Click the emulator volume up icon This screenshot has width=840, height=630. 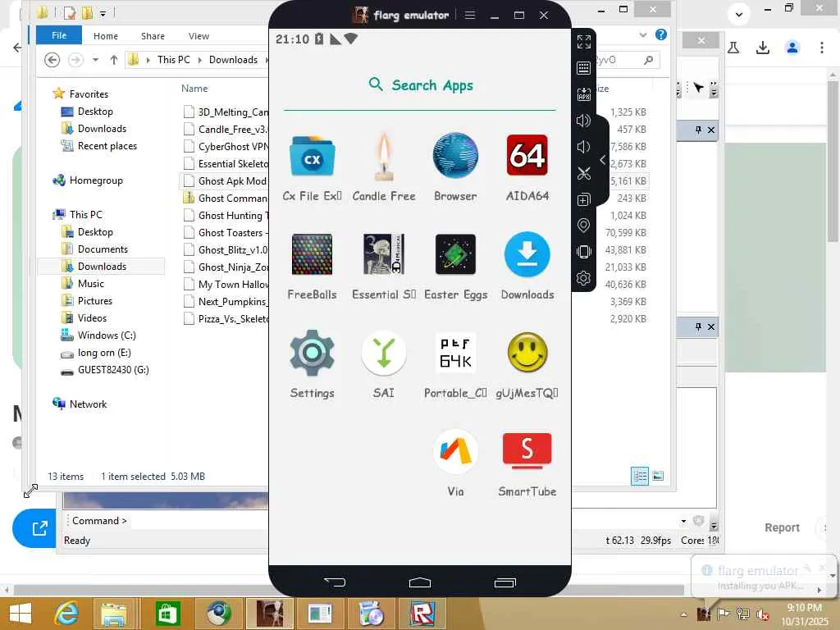(584, 121)
